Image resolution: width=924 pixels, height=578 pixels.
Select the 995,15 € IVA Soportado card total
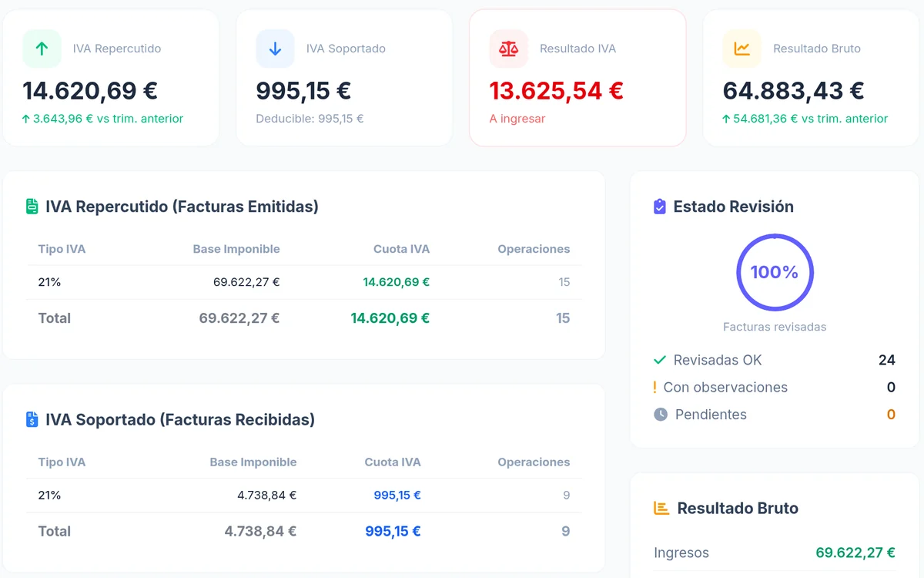303,91
